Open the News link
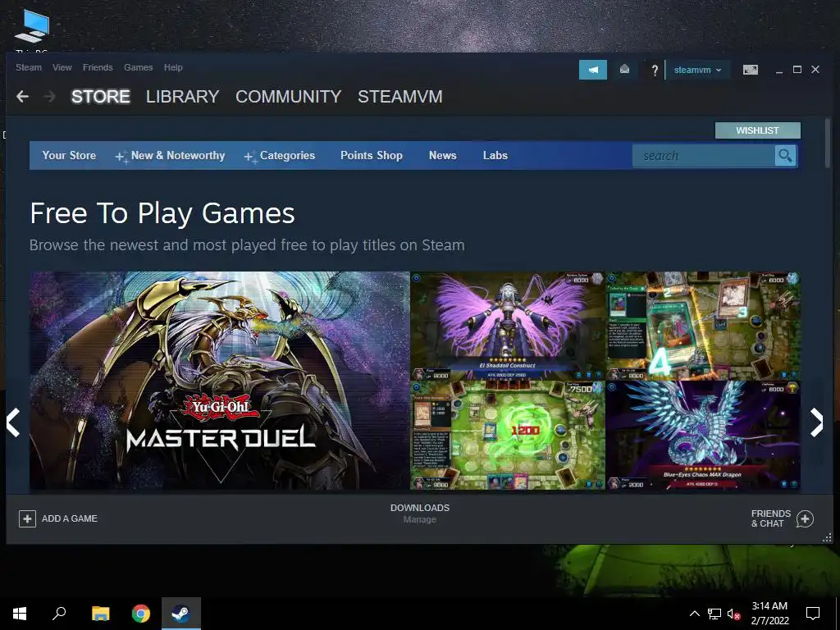 coord(442,155)
